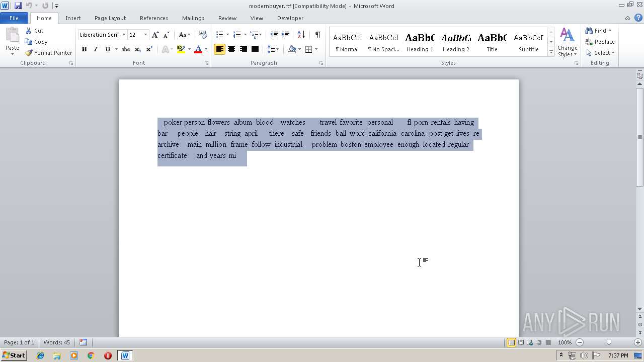
Task: Click the Replace button in Editing group
Action: (600, 42)
